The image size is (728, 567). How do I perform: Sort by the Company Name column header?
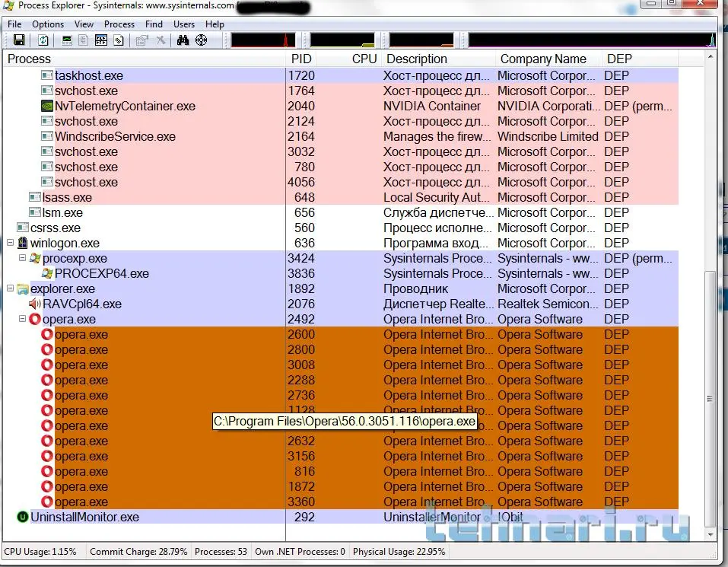(x=543, y=59)
